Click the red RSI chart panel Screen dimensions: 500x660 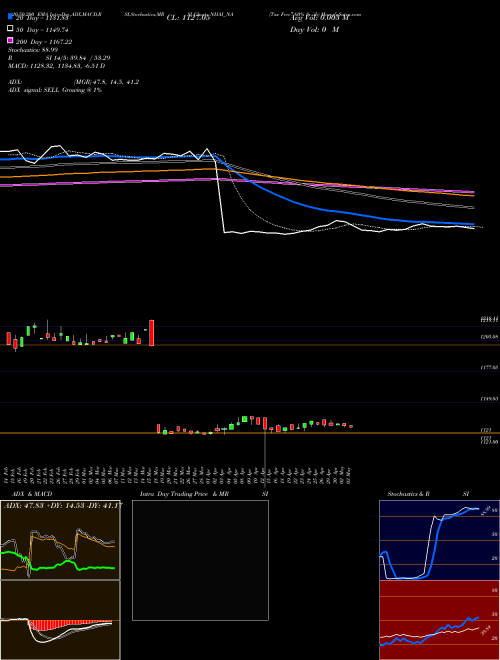tap(439, 620)
